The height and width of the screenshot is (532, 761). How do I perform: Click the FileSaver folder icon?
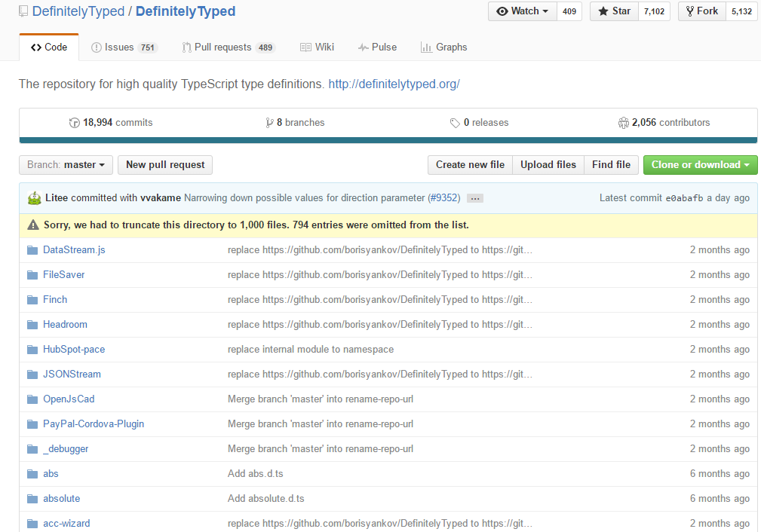coord(32,275)
